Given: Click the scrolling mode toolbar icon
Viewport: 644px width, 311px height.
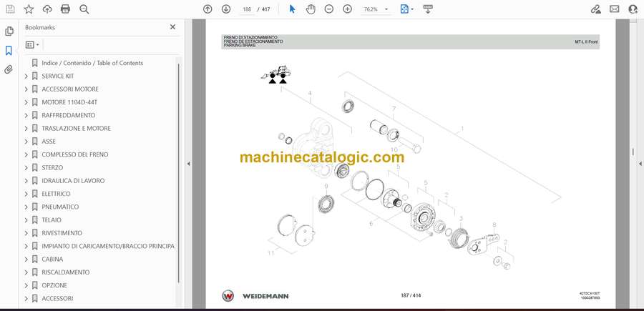Looking at the screenshot, I should click(x=428, y=9).
